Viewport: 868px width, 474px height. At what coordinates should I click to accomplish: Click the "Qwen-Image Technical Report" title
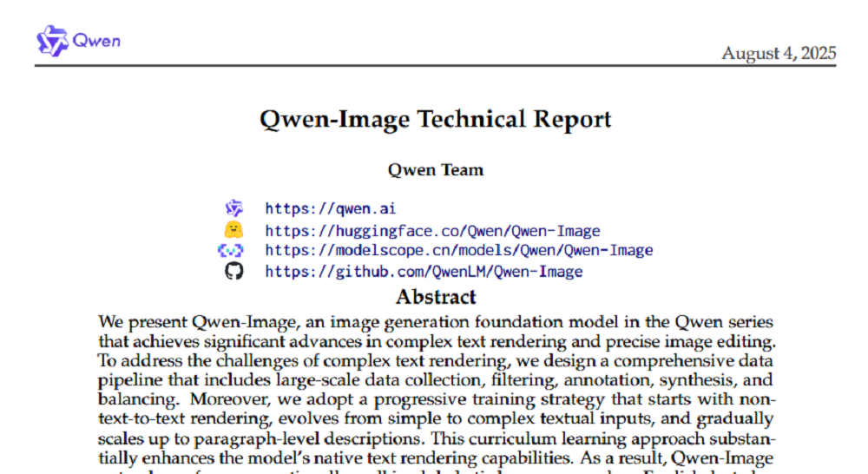coord(435,120)
